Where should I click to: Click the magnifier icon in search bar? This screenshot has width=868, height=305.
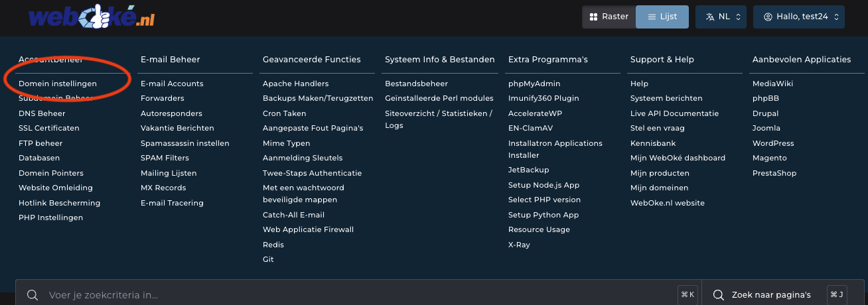pos(31,295)
